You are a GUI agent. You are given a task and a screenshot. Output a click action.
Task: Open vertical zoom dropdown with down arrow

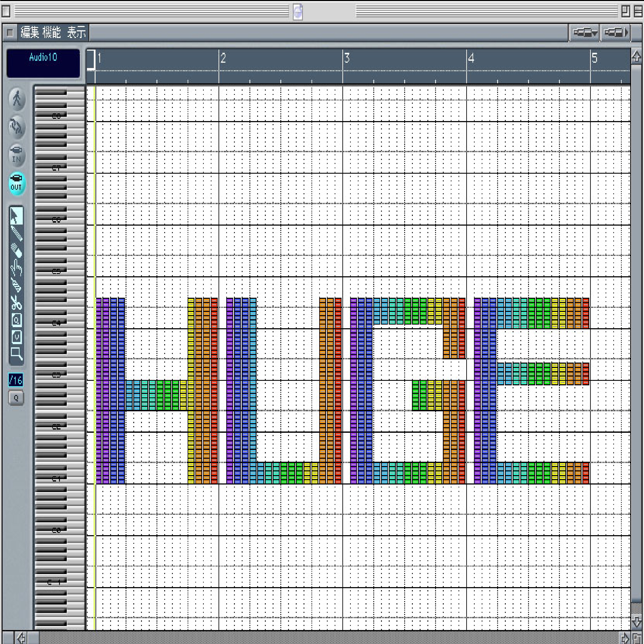click(x=585, y=33)
